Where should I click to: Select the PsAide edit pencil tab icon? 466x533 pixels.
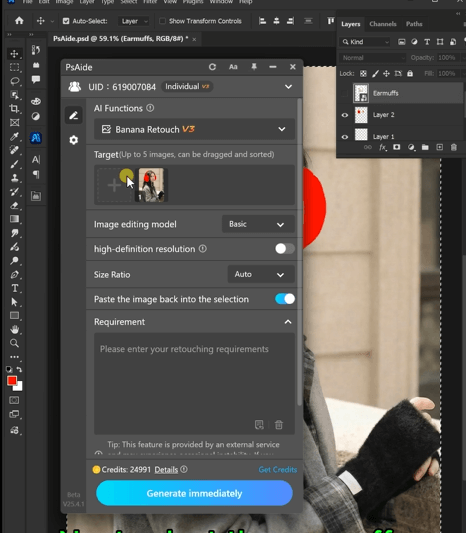73,115
